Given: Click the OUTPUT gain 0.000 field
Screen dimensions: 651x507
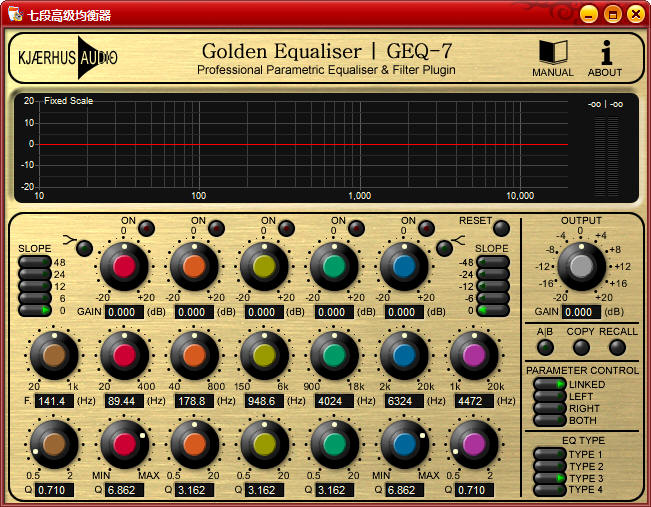Looking at the screenshot, I should [x=581, y=312].
